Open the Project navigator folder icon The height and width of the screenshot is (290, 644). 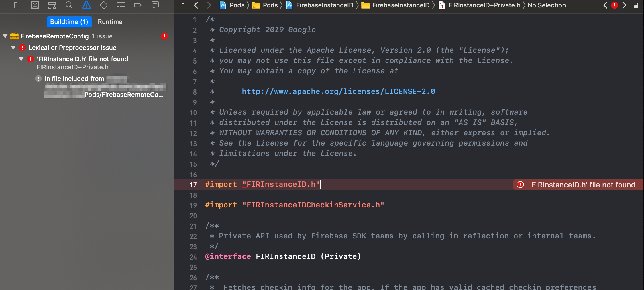tap(18, 5)
